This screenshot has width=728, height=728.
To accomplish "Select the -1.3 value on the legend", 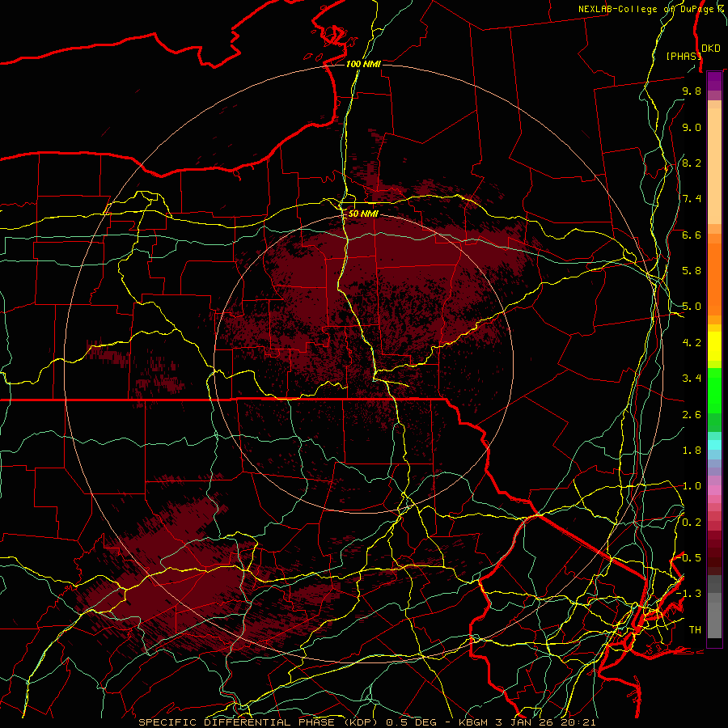I will 688,594.
